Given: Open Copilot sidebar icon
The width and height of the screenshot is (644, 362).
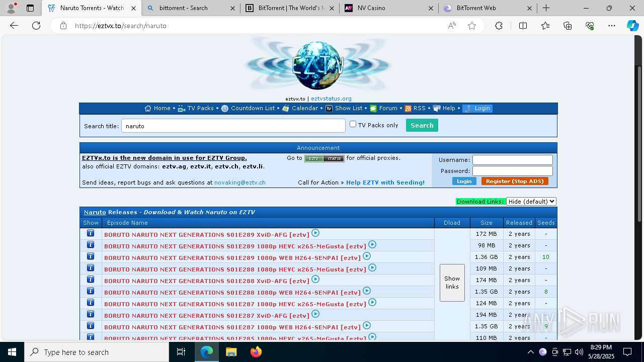Looking at the screenshot, I should click(x=632, y=26).
